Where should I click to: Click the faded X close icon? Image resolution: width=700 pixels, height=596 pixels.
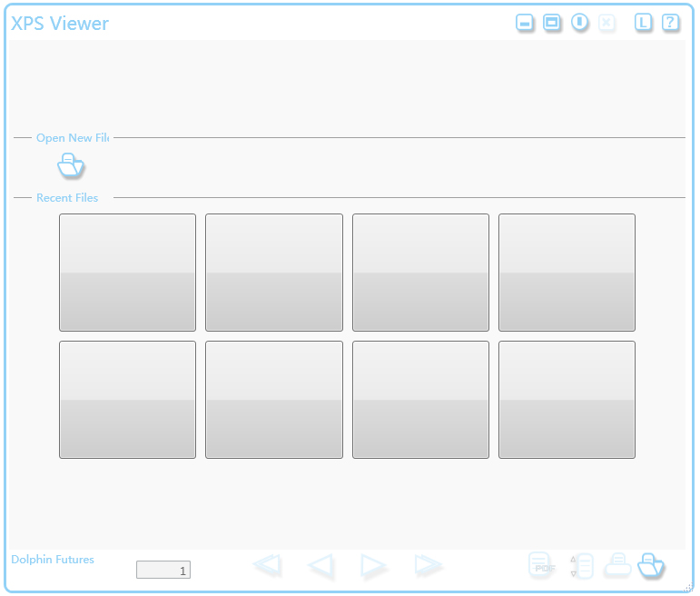[x=606, y=23]
